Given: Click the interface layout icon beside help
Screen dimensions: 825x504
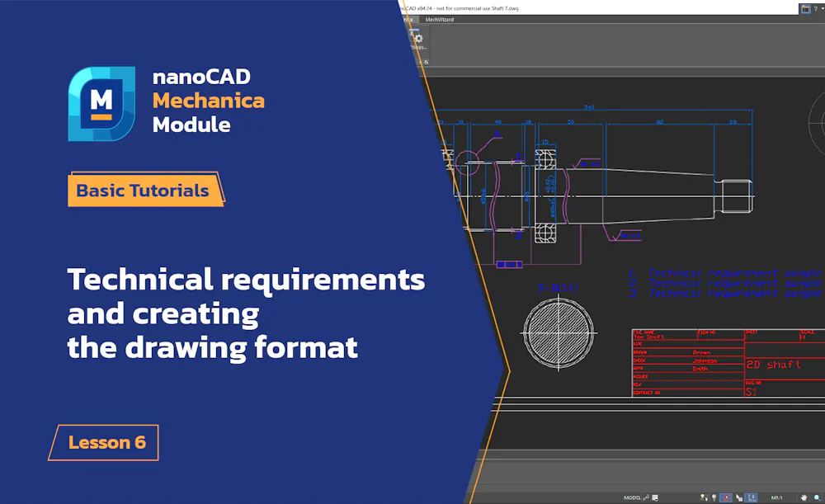Looking at the screenshot, I should (x=805, y=8).
